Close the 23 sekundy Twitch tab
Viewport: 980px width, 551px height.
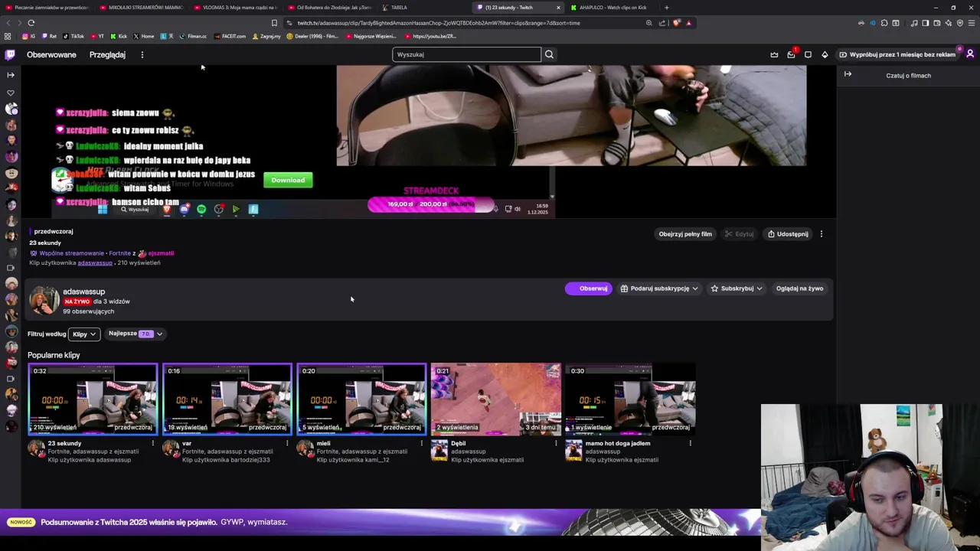point(558,8)
